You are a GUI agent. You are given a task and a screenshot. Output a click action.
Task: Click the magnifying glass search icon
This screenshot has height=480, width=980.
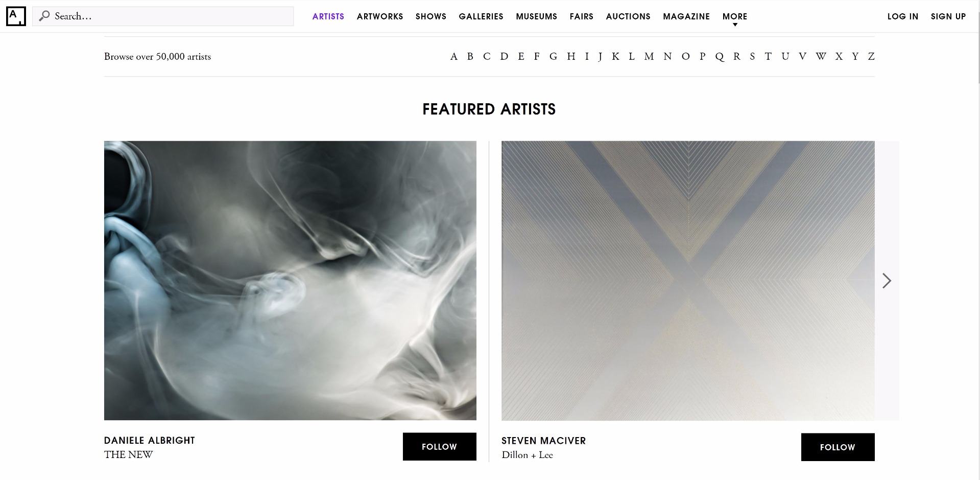pos(44,16)
